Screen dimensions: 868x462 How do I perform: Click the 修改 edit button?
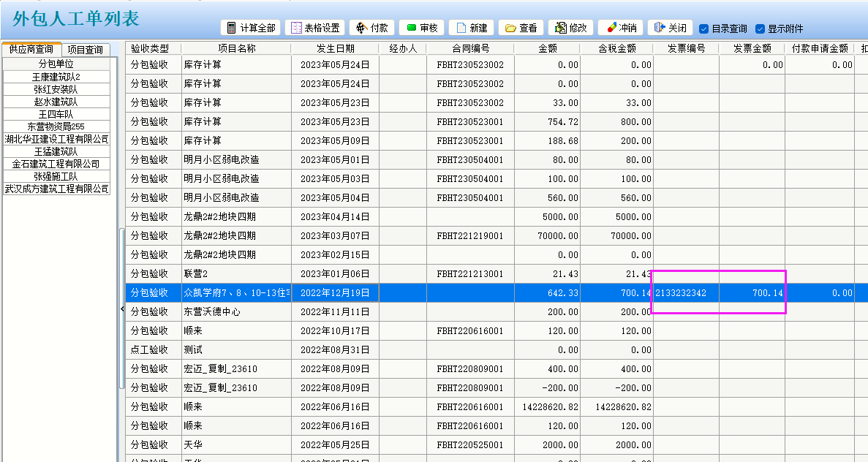(570, 28)
